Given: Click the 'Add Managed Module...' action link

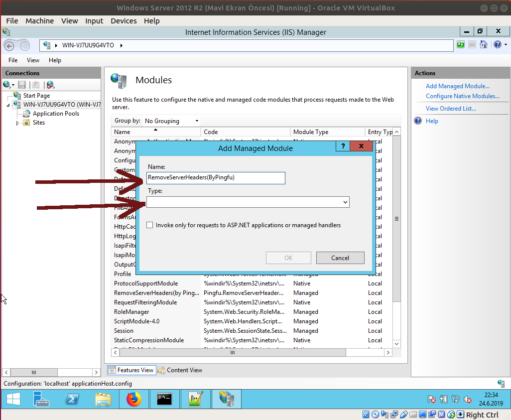Looking at the screenshot, I should (458, 86).
